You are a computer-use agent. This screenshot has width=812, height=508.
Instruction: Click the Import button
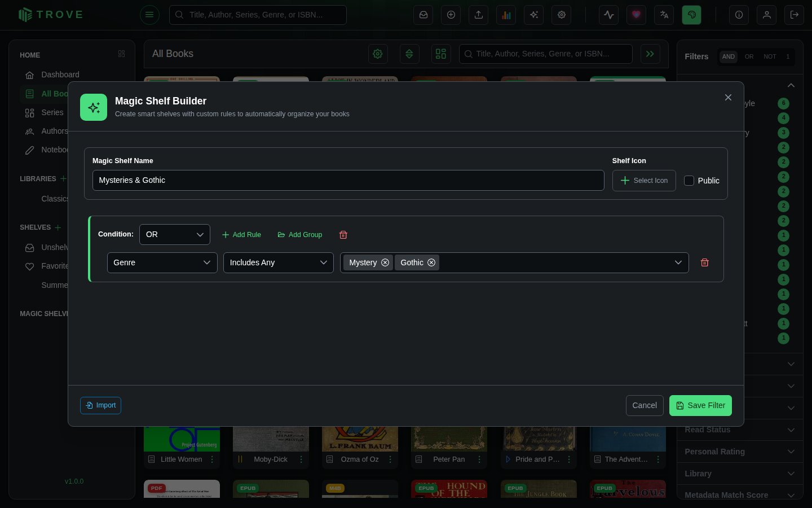click(100, 405)
